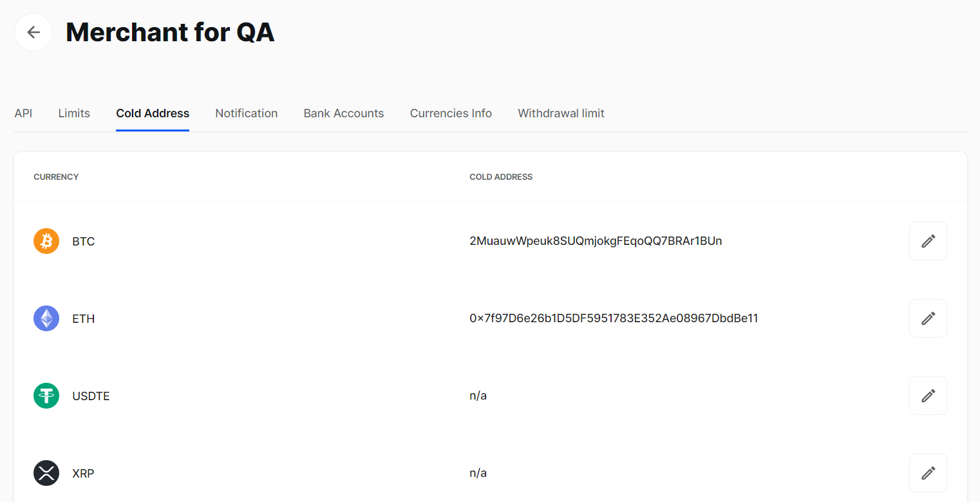Edit the XRP cold address
This screenshot has height=502, width=980.
pos(928,473)
